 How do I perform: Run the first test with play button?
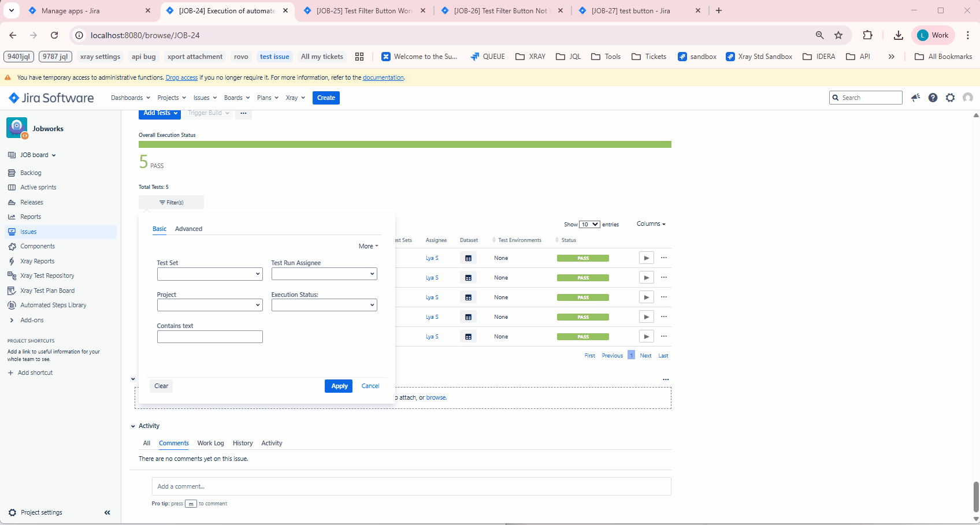click(646, 258)
